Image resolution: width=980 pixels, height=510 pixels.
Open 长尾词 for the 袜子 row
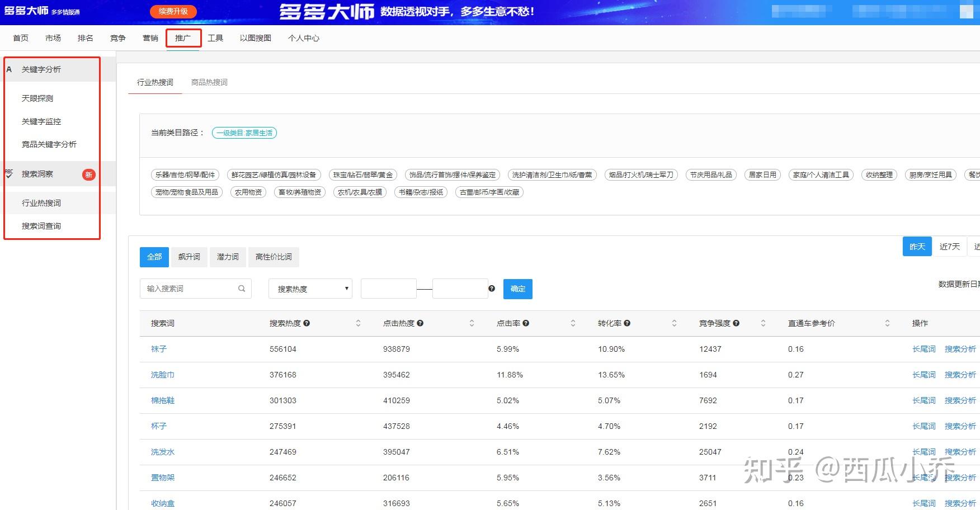tap(924, 349)
